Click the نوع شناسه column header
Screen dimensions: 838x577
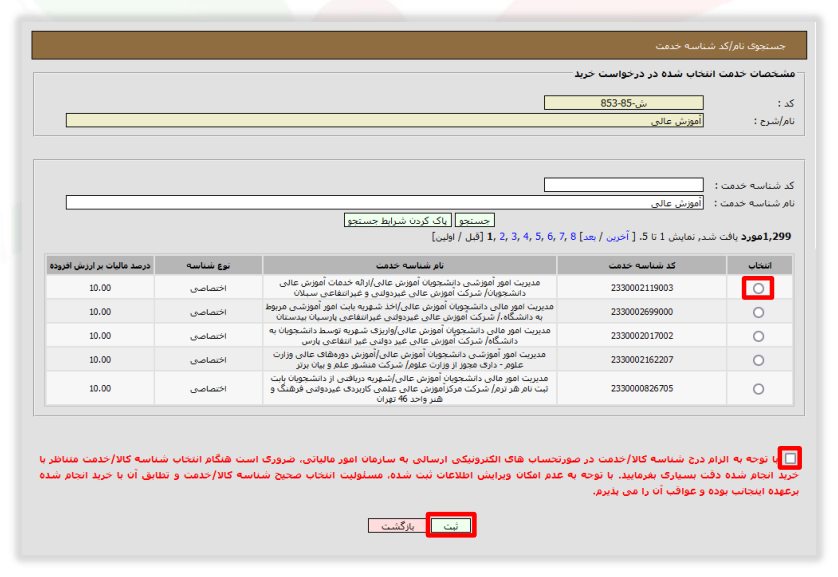click(208, 266)
